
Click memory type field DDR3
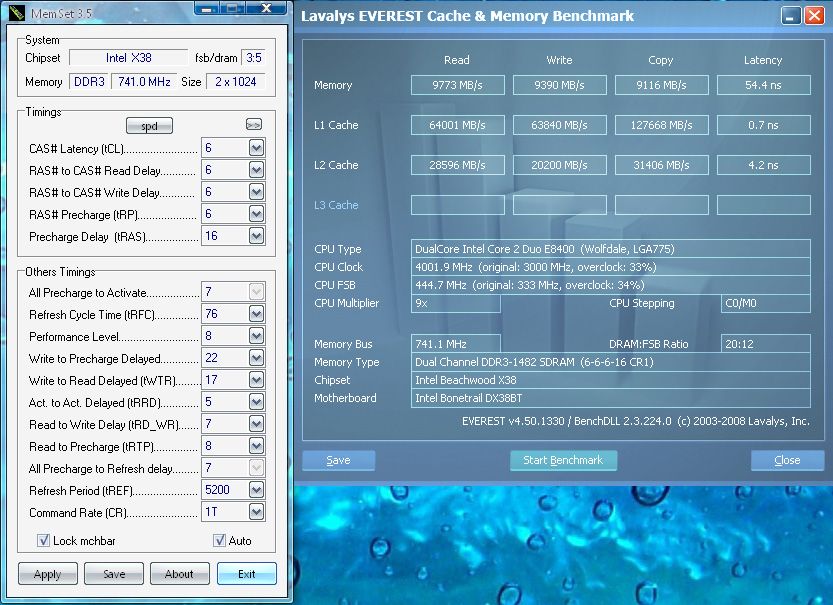[x=89, y=82]
